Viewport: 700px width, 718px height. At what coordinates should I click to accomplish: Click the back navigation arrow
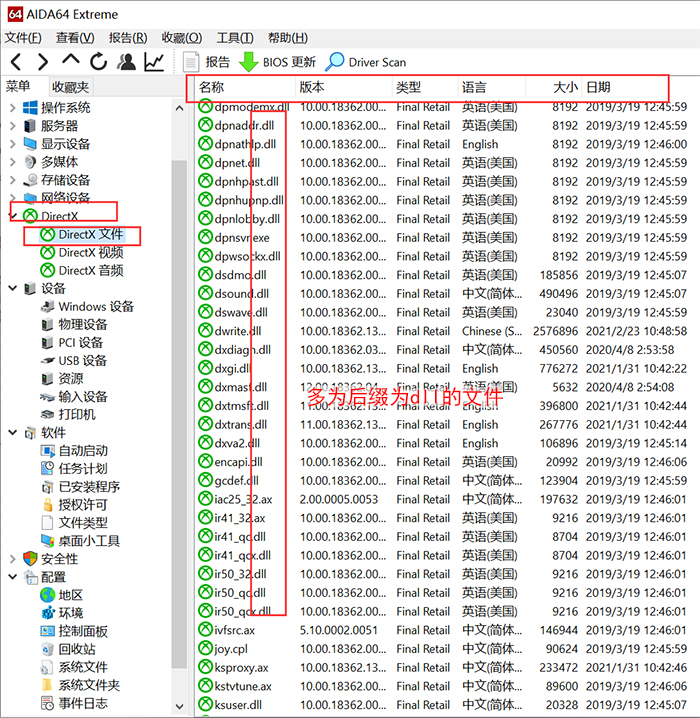(16, 62)
